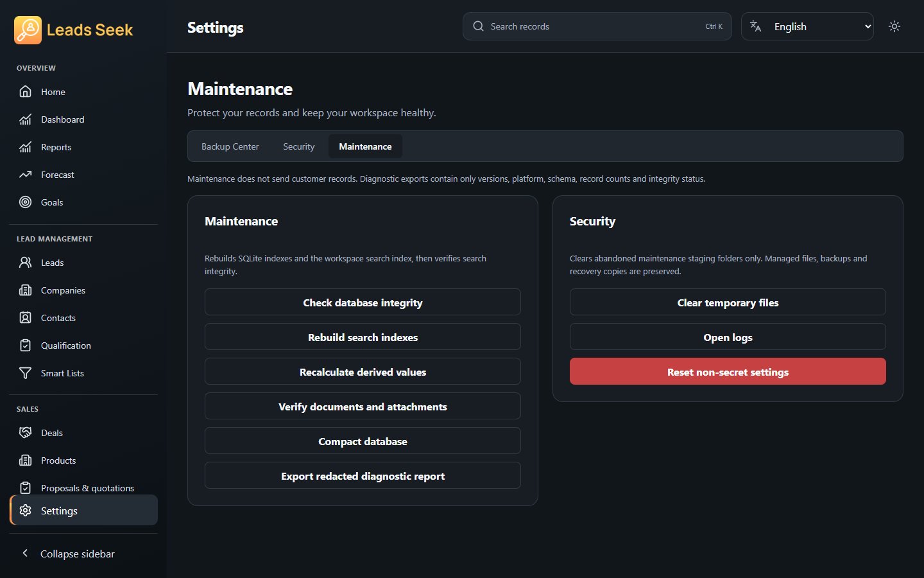Click the Forecast trend arrow icon

click(x=25, y=175)
